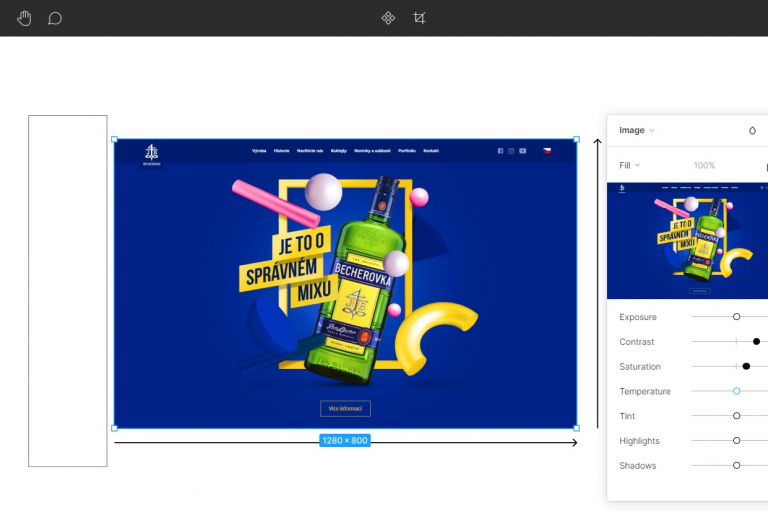Click the Více informací button in image
The height and width of the screenshot is (512, 768).
345,409
